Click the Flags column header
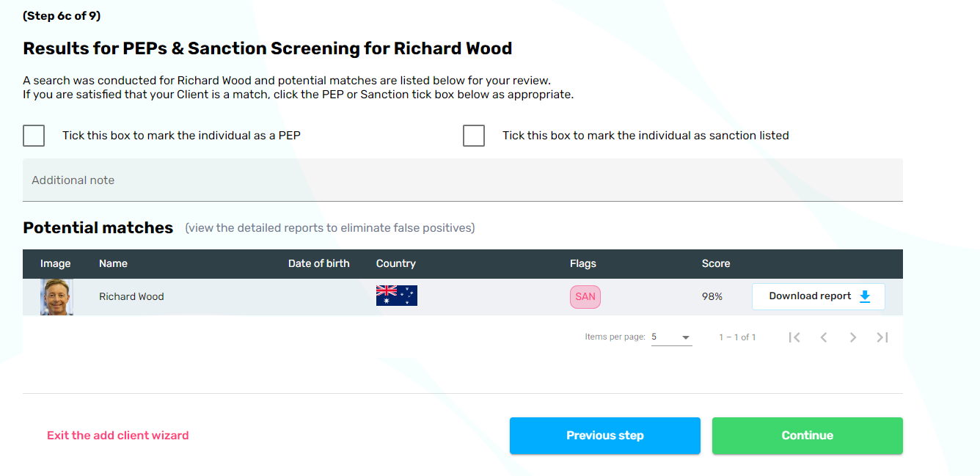This screenshot has height=476, width=980. point(582,264)
